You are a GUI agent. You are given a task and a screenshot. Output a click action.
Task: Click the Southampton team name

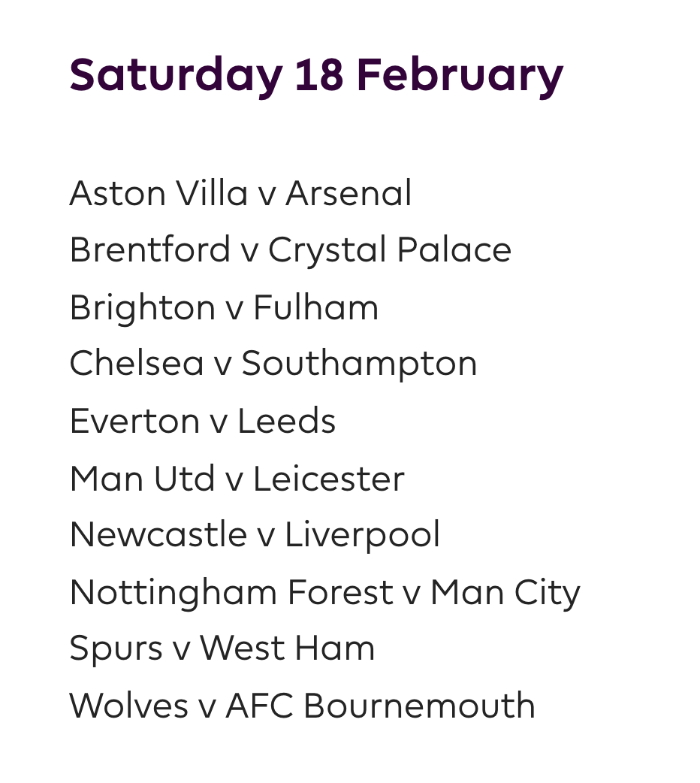(x=359, y=364)
